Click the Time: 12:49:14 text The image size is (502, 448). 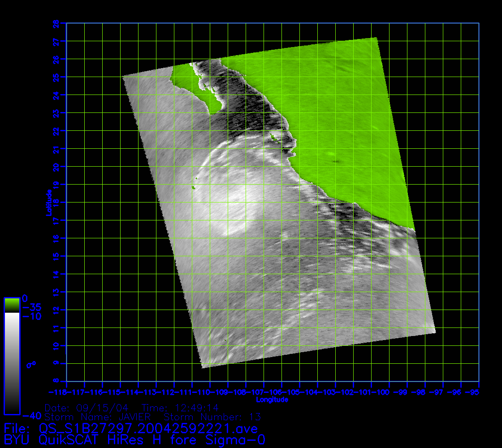[180, 408]
